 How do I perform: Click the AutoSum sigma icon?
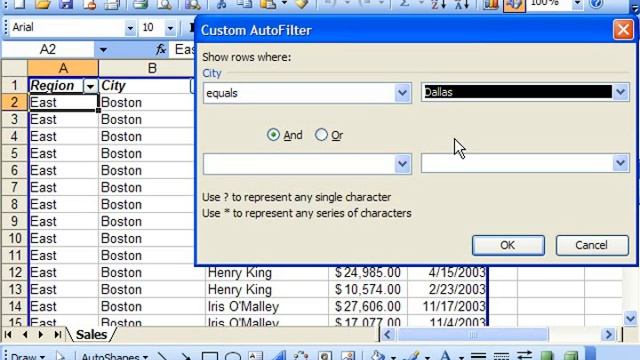tap(404, 4)
